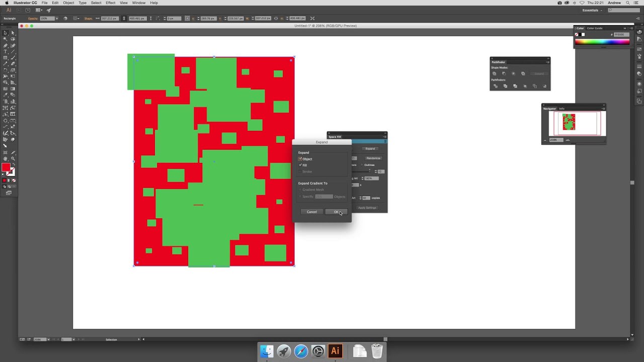Screen dimensions: 644x362
Task: Switch to the Info tab
Action: pos(562,109)
